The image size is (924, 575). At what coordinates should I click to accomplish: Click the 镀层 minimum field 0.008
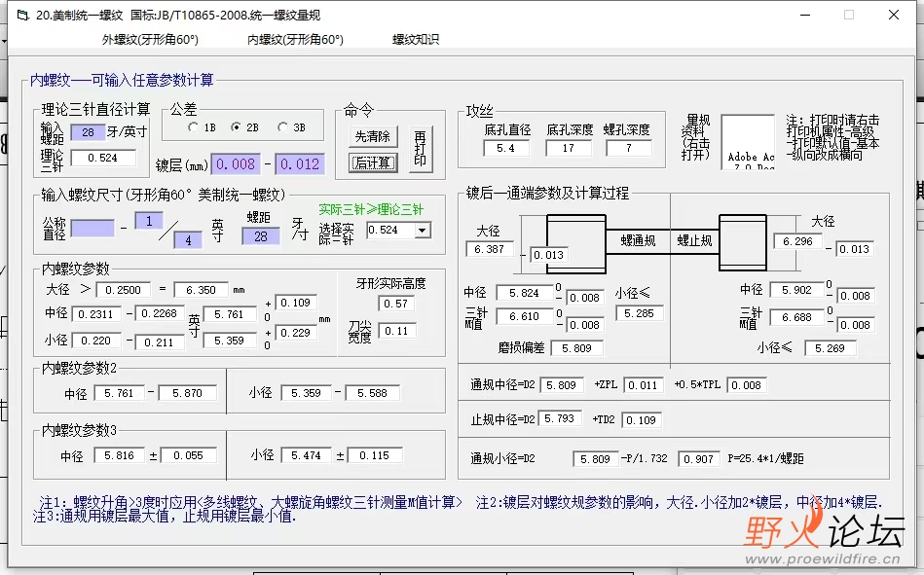tap(236, 163)
